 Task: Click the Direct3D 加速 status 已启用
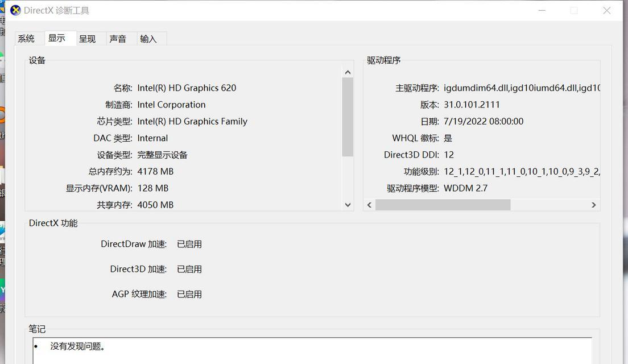(x=189, y=269)
